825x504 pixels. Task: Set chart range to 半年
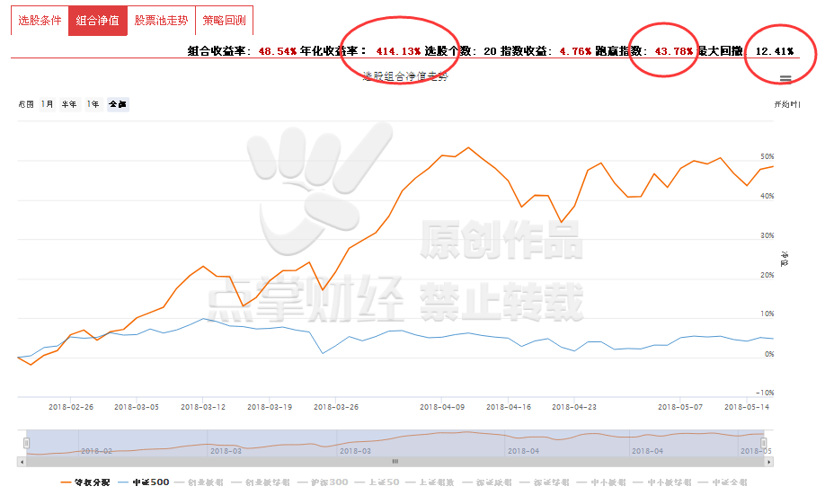coord(69,104)
